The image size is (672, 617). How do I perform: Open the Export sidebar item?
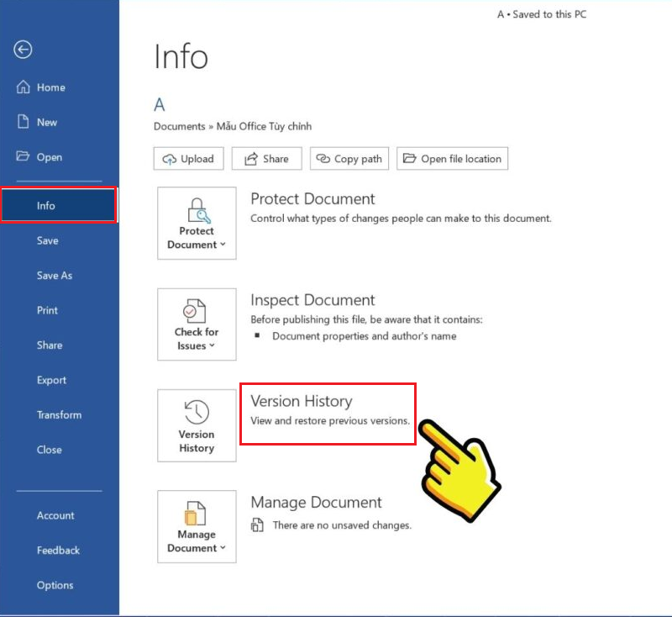pos(51,380)
